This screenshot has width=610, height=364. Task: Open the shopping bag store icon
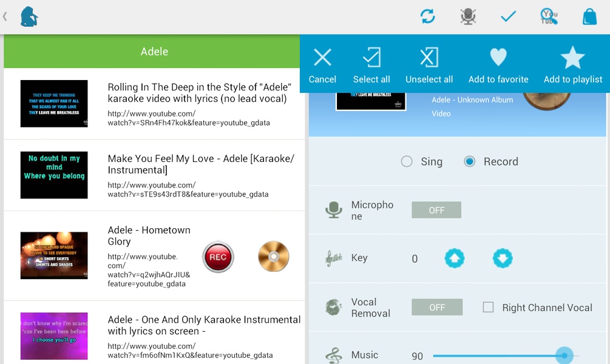click(589, 17)
